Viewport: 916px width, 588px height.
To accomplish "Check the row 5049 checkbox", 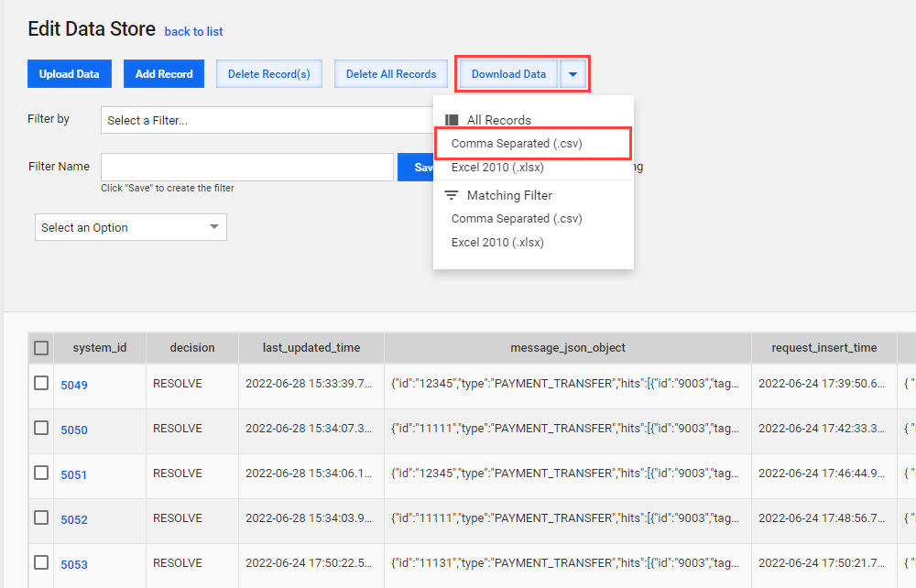I will [41, 383].
